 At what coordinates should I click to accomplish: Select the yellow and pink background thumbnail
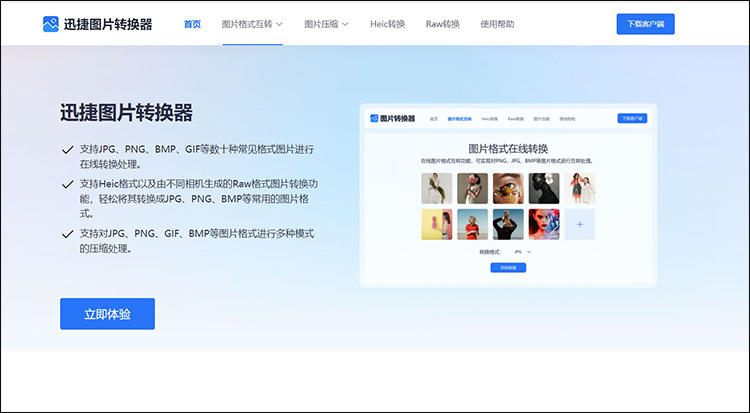(437, 224)
